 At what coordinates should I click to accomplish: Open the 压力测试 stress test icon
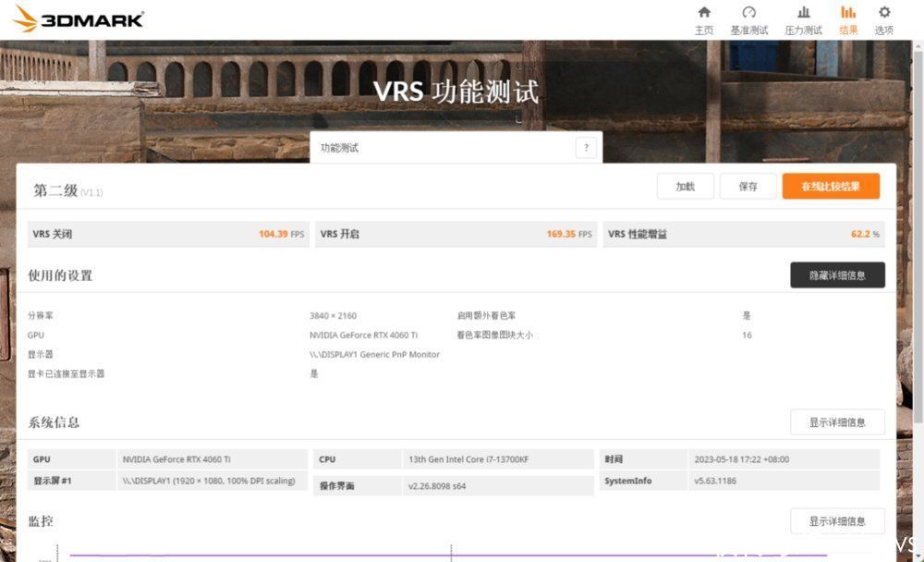point(803,20)
